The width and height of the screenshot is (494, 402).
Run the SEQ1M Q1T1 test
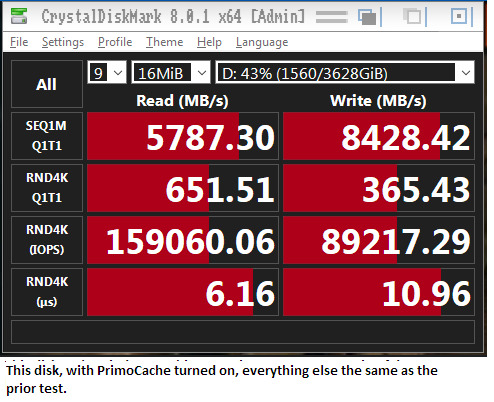coord(47,136)
